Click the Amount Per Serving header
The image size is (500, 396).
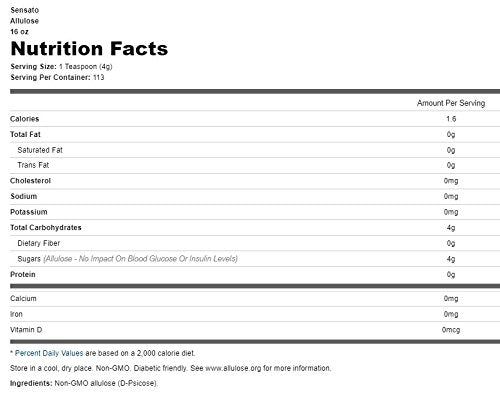point(451,103)
